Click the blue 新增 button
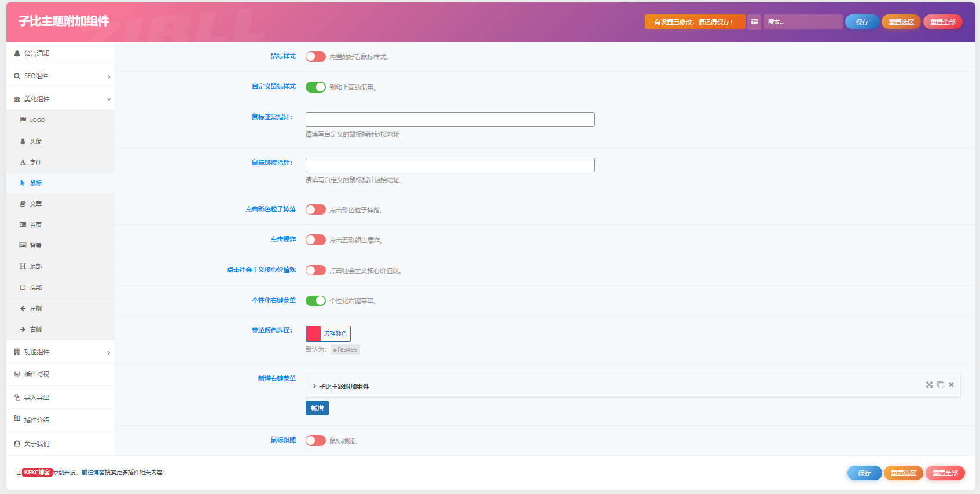Viewport: 980px width, 494px height. 317,408
